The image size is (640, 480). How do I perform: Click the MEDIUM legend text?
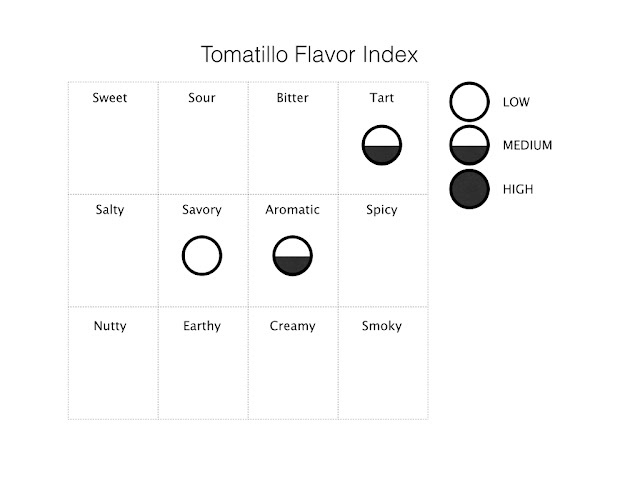527,146
